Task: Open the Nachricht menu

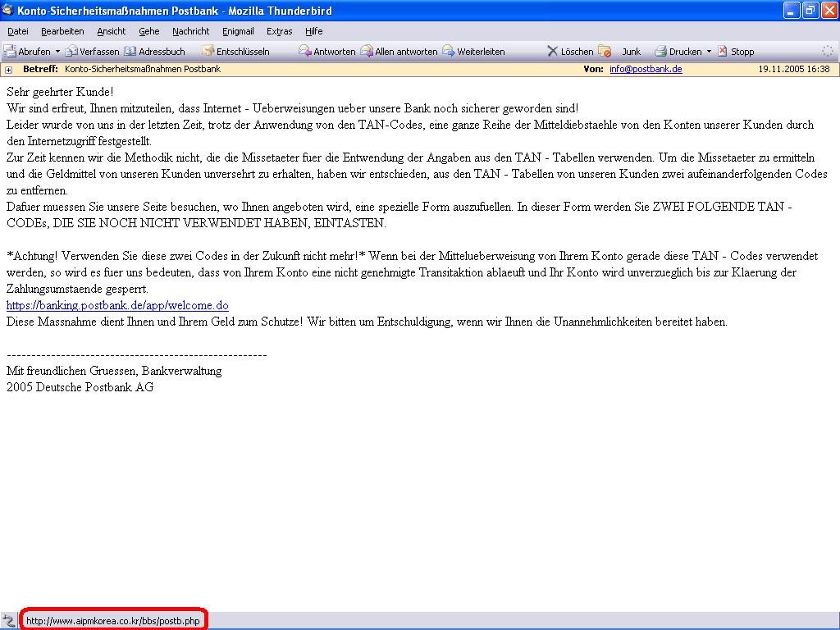Action: coord(190,31)
